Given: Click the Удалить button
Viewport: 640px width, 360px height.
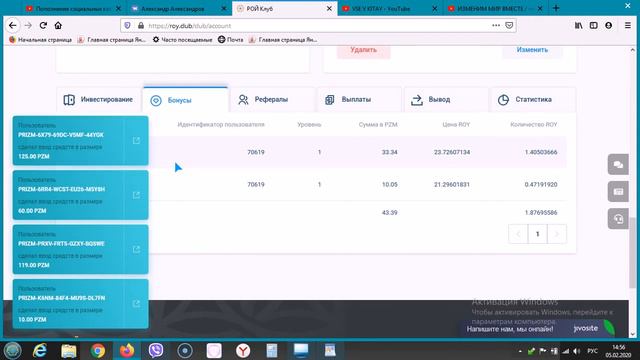Looking at the screenshot, I should coord(363,50).
